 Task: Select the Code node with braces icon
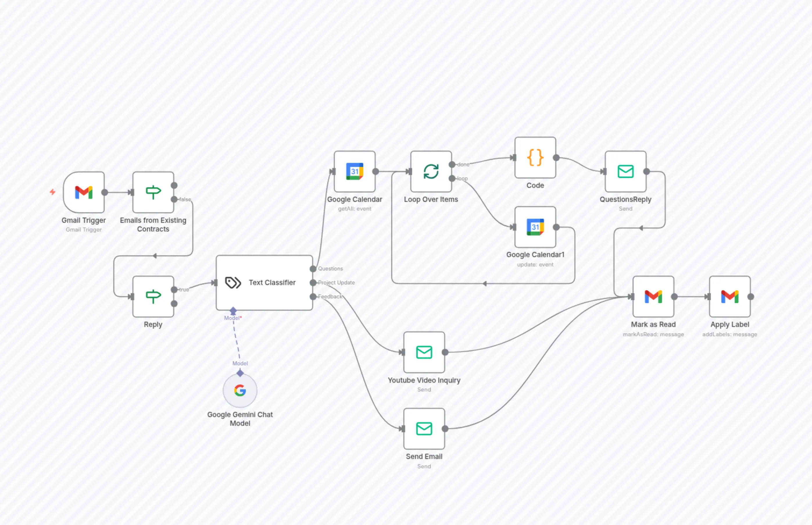pos(535,158)
